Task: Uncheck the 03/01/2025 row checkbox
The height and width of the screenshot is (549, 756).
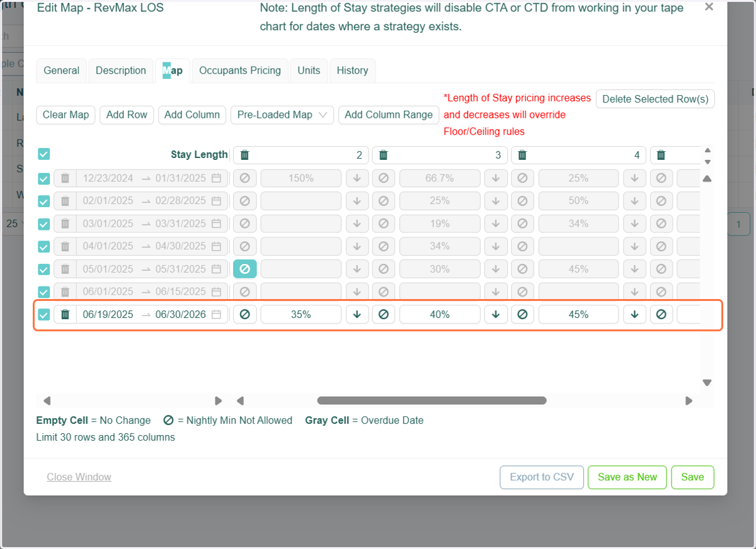Action: (43, 224)
